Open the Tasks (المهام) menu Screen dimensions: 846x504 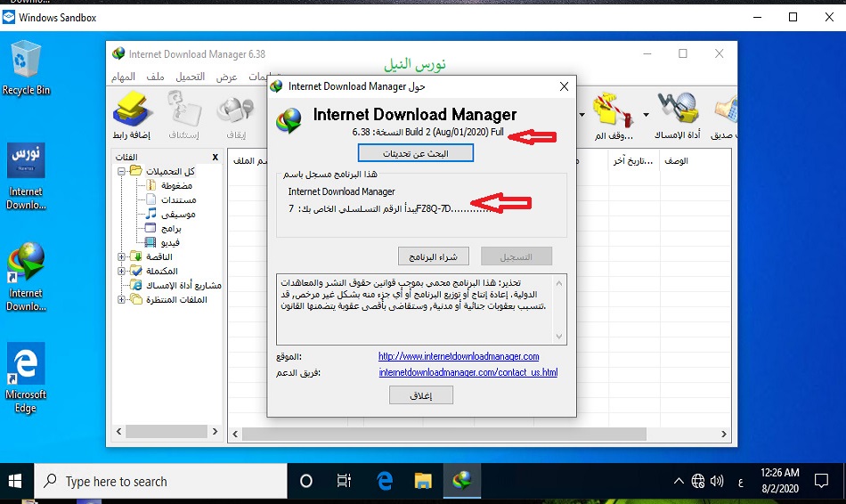click(123, 77)
